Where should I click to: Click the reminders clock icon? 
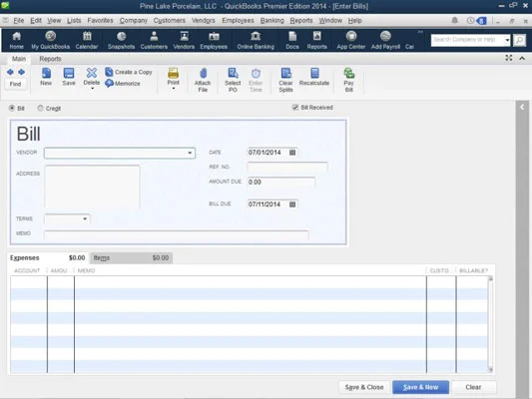(x=470, y=20)
